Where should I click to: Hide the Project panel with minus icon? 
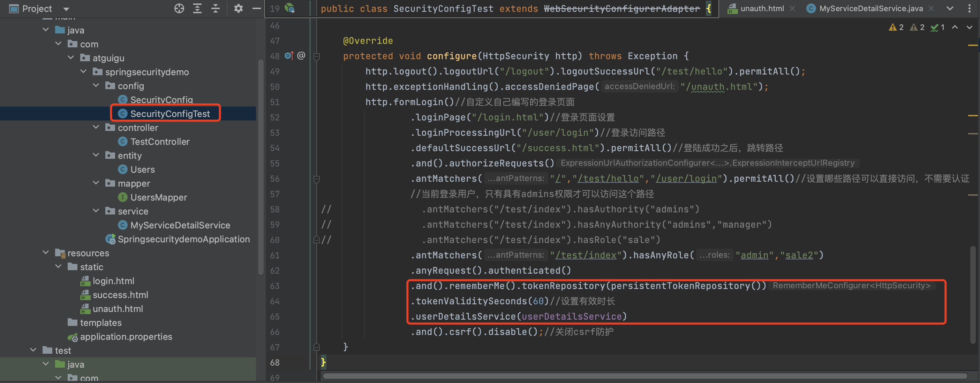point(257,8)
